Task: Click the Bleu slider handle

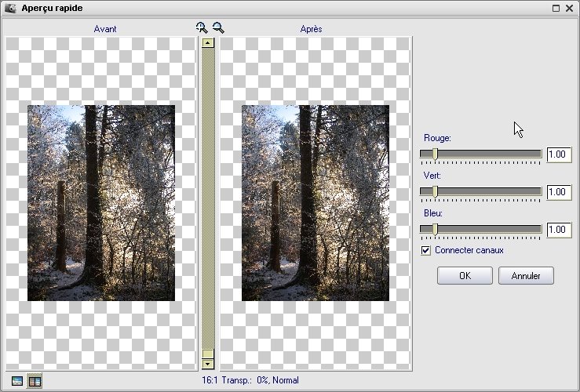Action: (435, 229)
